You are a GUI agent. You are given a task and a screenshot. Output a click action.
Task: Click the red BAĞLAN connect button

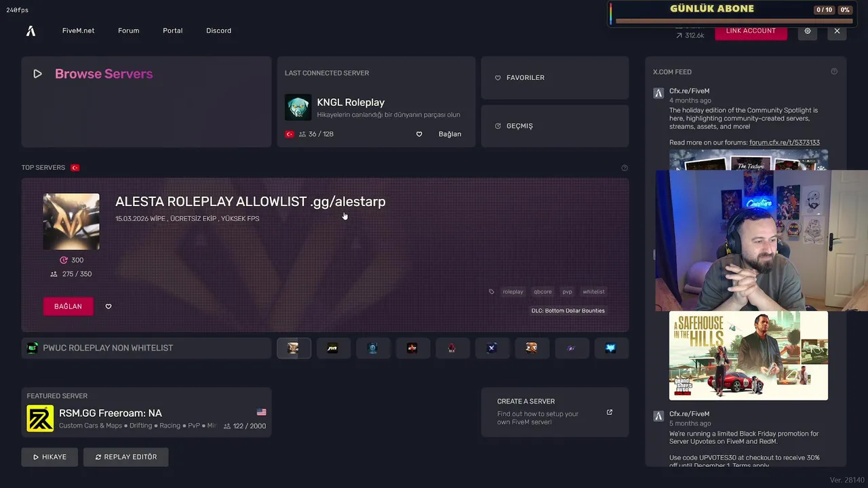pyautogui.click(x=68, y=306)
